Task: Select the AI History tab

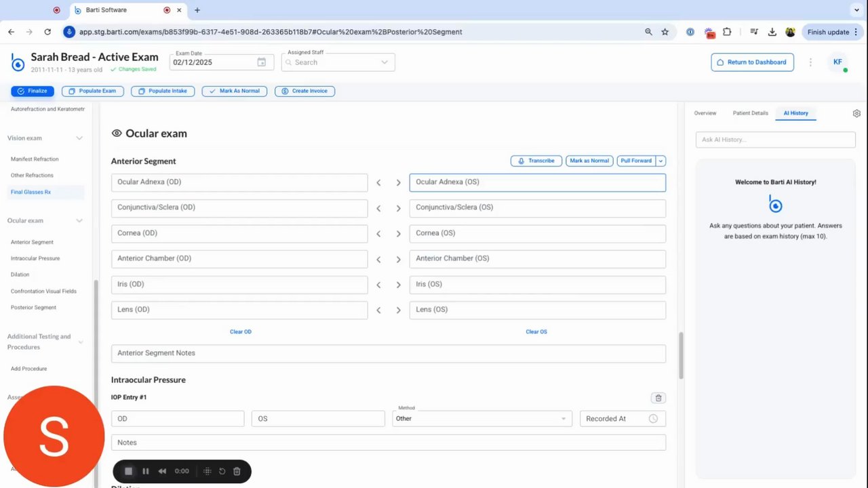Action: pos(795,113)
